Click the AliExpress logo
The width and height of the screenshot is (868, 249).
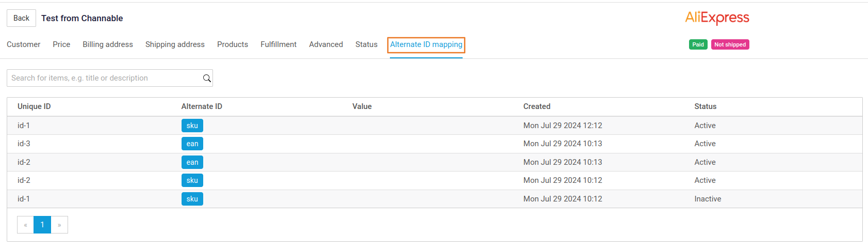click(717, 18)
